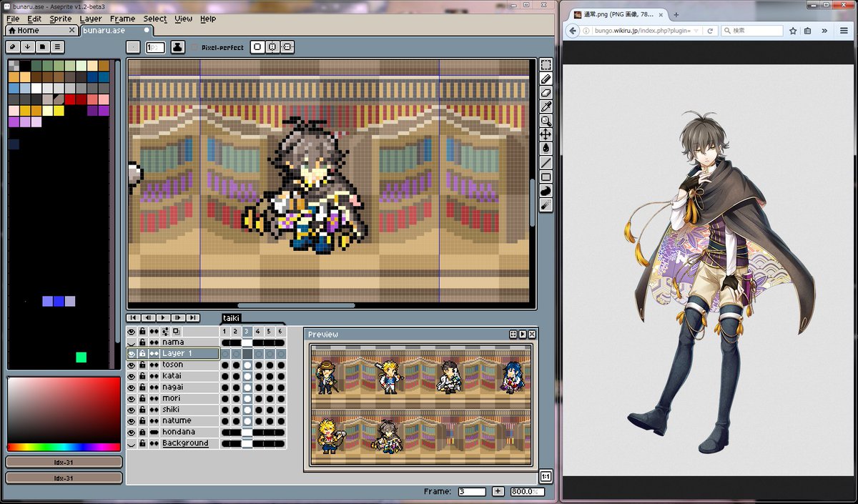
Task: Hide the mori layer
Action: coord(131,398)
